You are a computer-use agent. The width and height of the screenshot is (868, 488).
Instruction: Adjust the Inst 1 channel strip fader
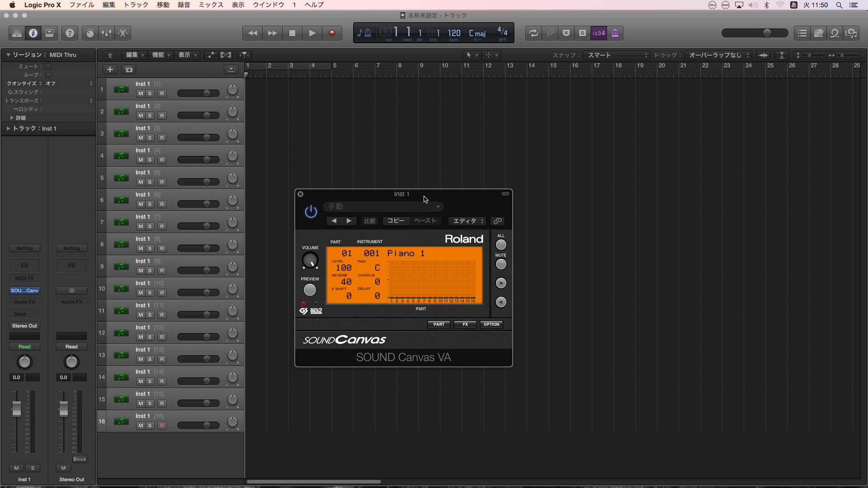(x=16, y=409)
